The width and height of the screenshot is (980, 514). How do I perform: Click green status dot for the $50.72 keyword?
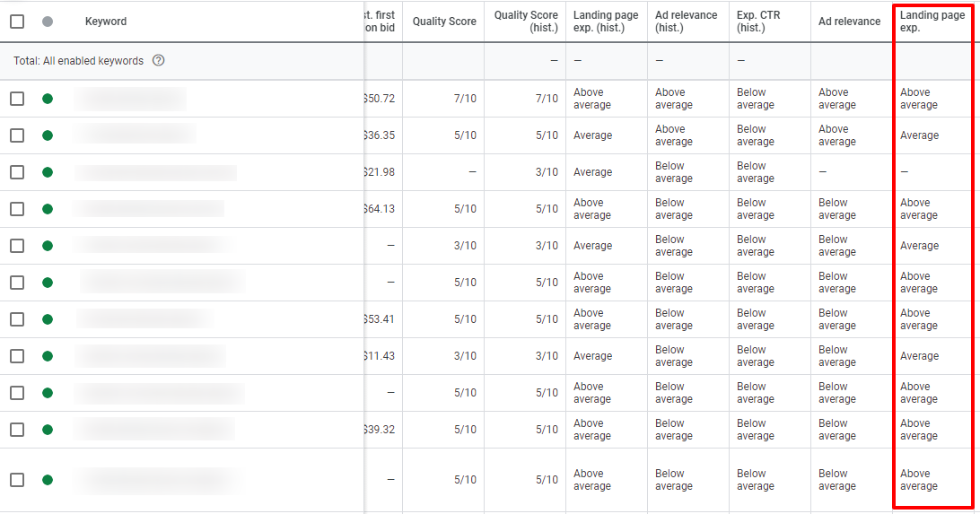48,99
